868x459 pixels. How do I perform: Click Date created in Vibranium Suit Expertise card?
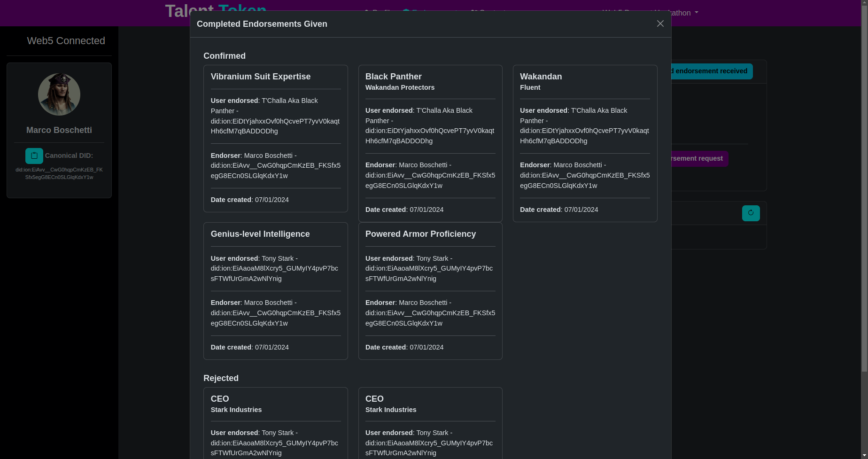(x=250, y=200)
